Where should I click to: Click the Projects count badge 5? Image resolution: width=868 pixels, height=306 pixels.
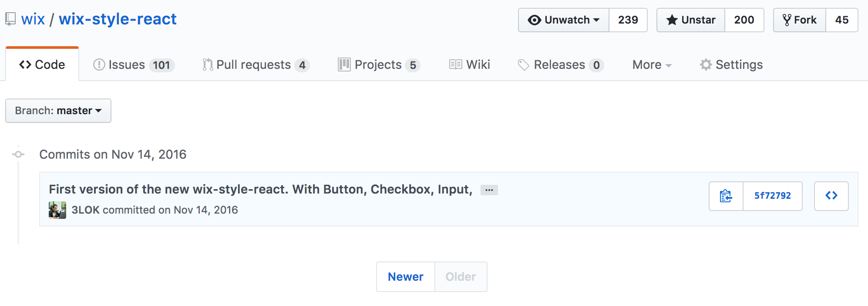[413, 65]
